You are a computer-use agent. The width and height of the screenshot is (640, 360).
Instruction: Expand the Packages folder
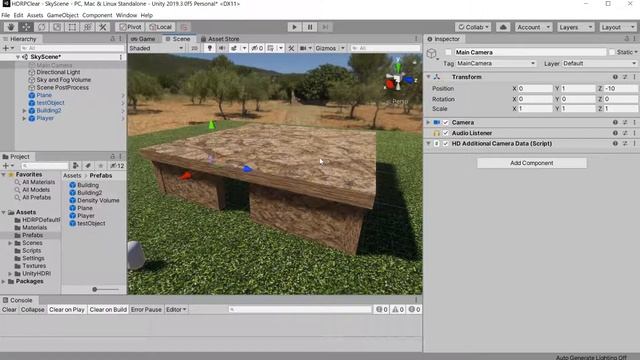4,282
